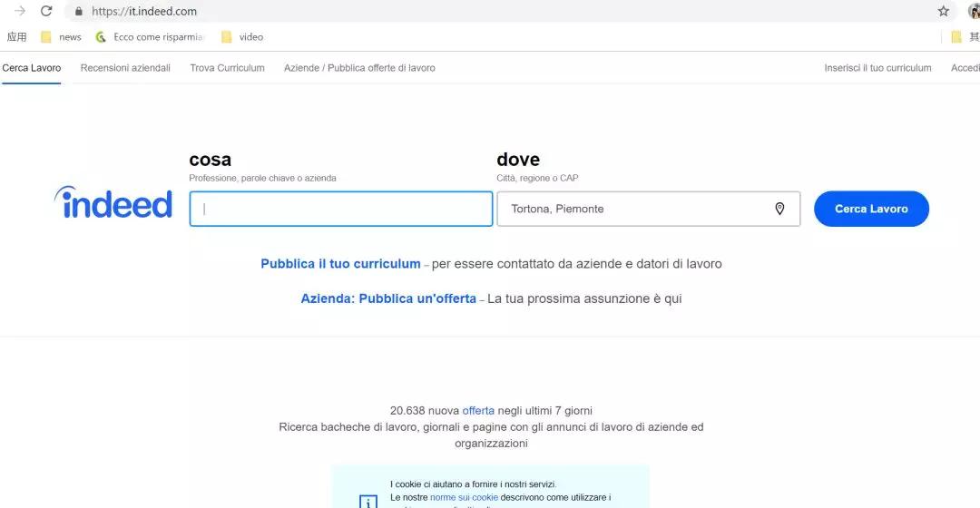Click the Indeed logo
Viewport: 980px width, 508px height.
[113, 202]
